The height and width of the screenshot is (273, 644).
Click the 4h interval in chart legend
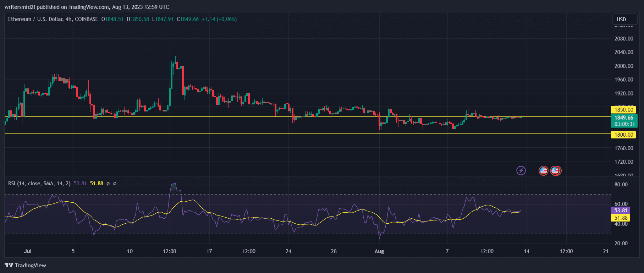[68, 19]
